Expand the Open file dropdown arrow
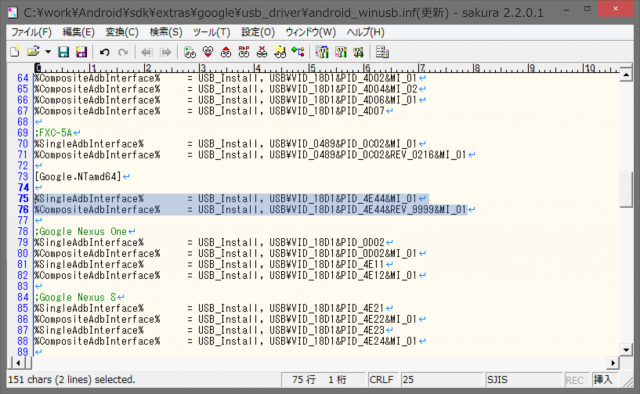 pos(48,52)
